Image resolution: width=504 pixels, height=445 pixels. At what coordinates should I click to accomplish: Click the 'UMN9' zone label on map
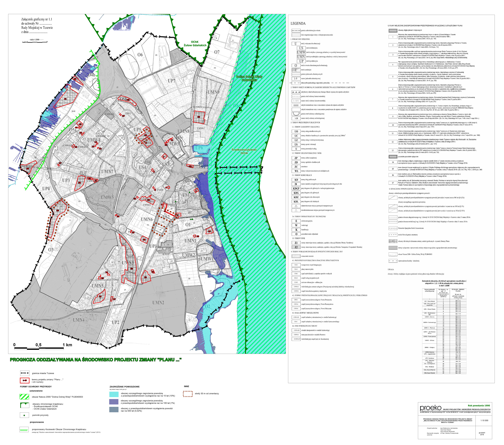tap(214, 92)
